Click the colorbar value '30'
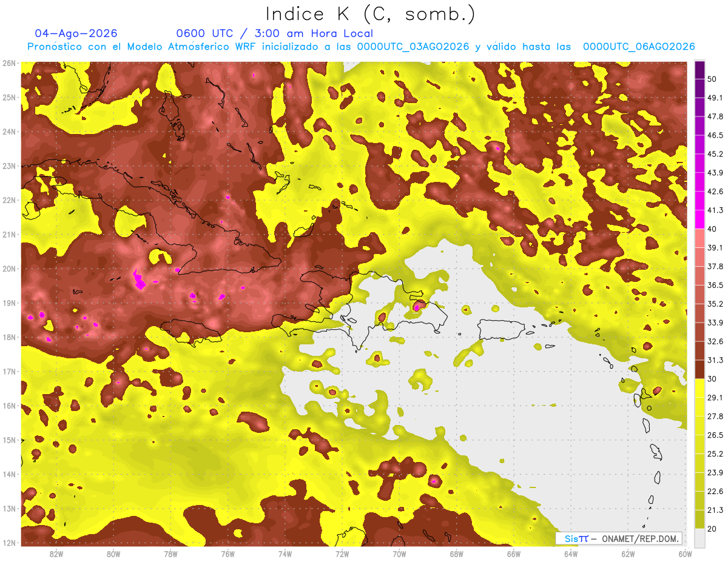This screenshot has height=562, width=728. [x=712, y=378]
